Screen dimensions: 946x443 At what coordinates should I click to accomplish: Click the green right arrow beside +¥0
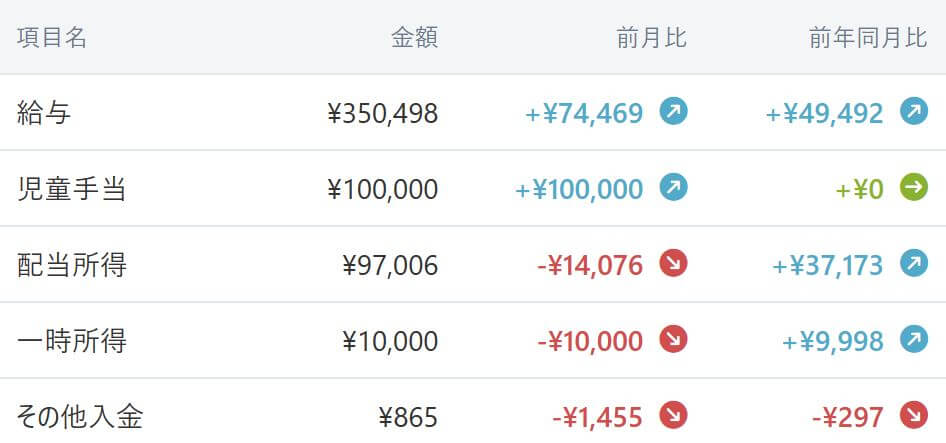[x=914, y=188]
